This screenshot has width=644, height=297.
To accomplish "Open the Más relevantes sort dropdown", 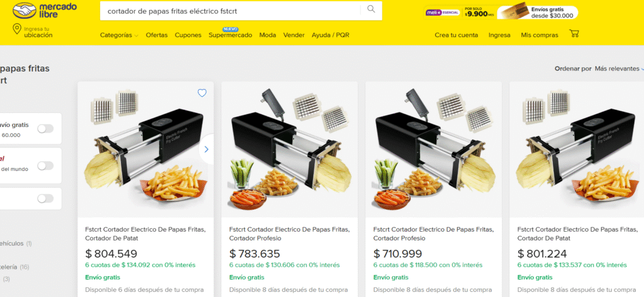I will 619,68.
